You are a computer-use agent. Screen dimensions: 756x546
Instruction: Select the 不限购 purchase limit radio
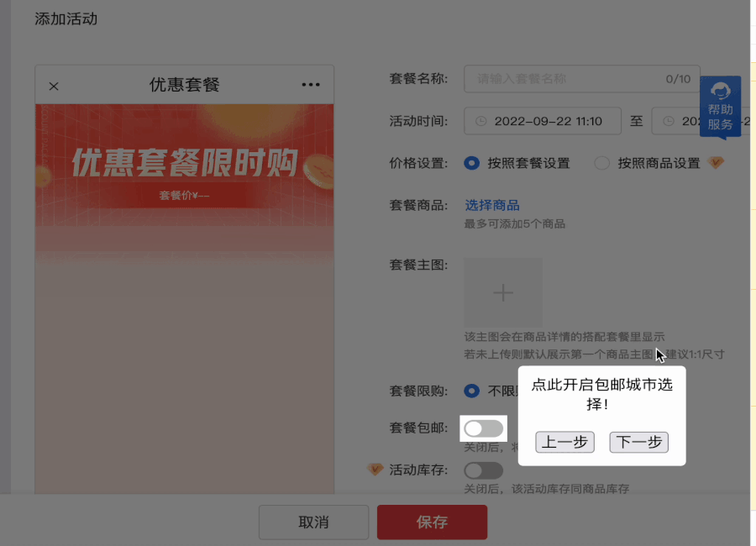[474, 391]
